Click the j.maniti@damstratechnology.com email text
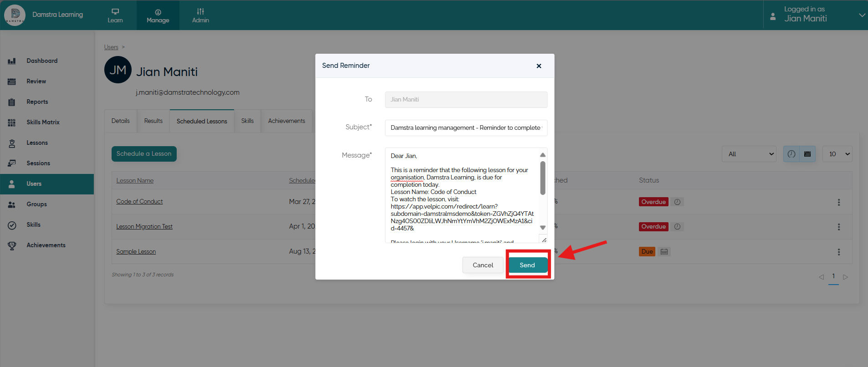Screen dimensions: 868x367 188,92
